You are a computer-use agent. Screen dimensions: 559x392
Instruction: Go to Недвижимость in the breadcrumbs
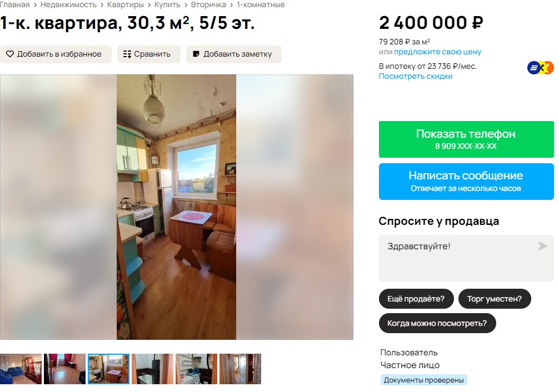click(68, 4)
